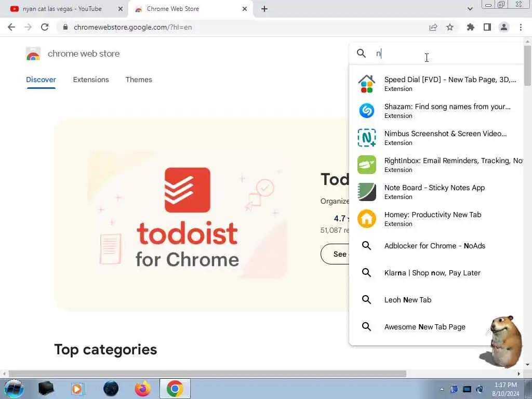The width and height of the screenshot is (532, 399).
Task: Select Nimbus Screenshot & Screen Video suggestion
Action: pos(436,138)
